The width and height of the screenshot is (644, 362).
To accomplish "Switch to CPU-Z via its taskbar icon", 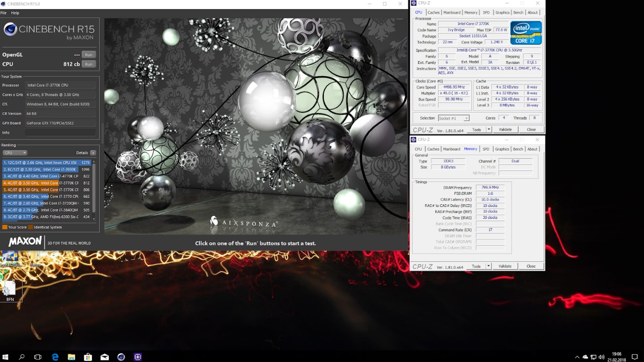I will [x=138, y=357].
